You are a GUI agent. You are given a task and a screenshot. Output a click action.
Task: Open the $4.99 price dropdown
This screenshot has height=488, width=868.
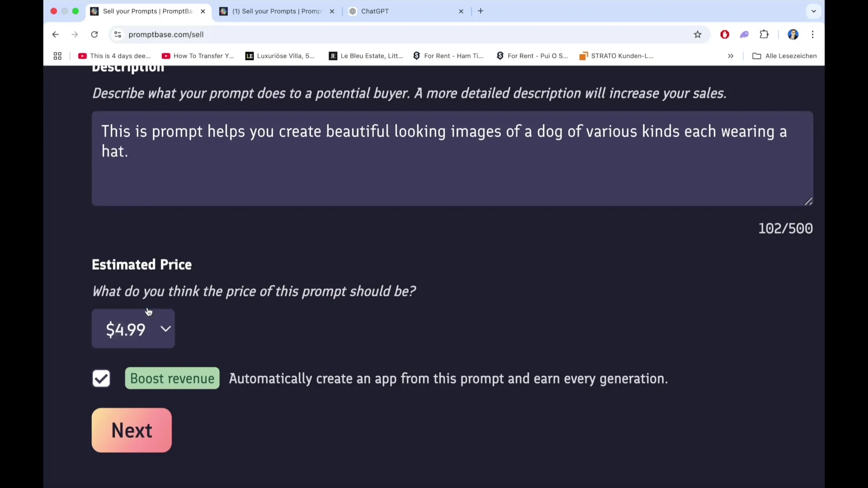click(133, 329)
